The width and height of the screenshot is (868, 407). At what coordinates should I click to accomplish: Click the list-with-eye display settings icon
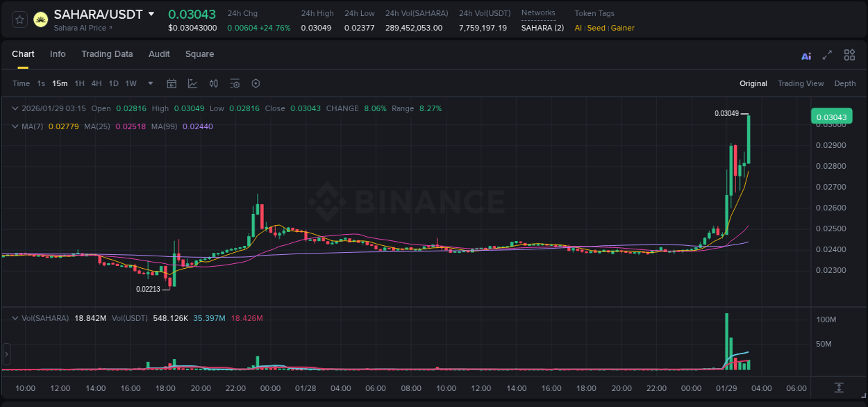click(x=235, y=83)
